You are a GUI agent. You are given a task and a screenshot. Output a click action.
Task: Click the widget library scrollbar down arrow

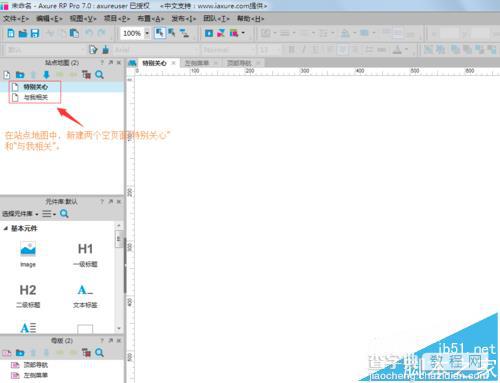(119, 328)
